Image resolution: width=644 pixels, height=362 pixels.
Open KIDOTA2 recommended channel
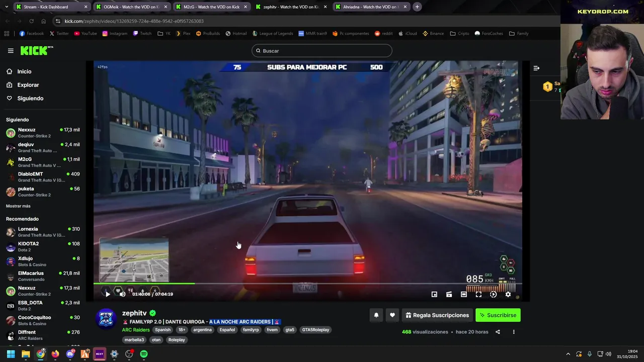coord(43,246)
